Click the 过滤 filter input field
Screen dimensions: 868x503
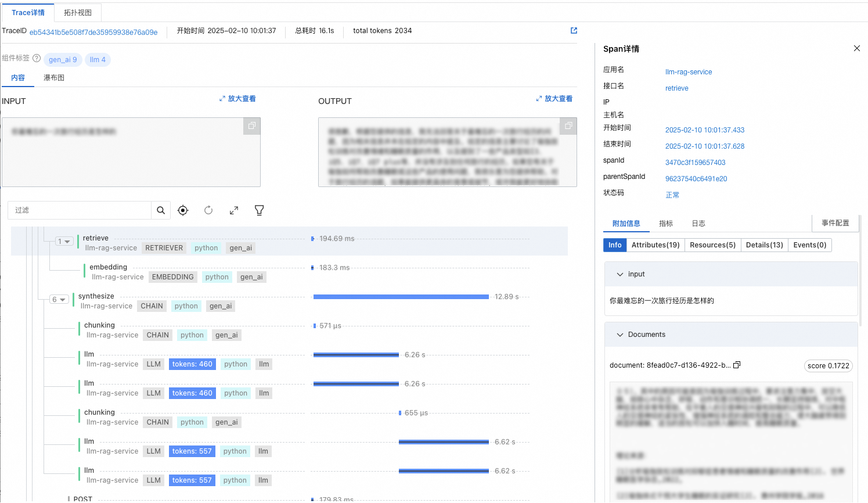click(80, 210)
